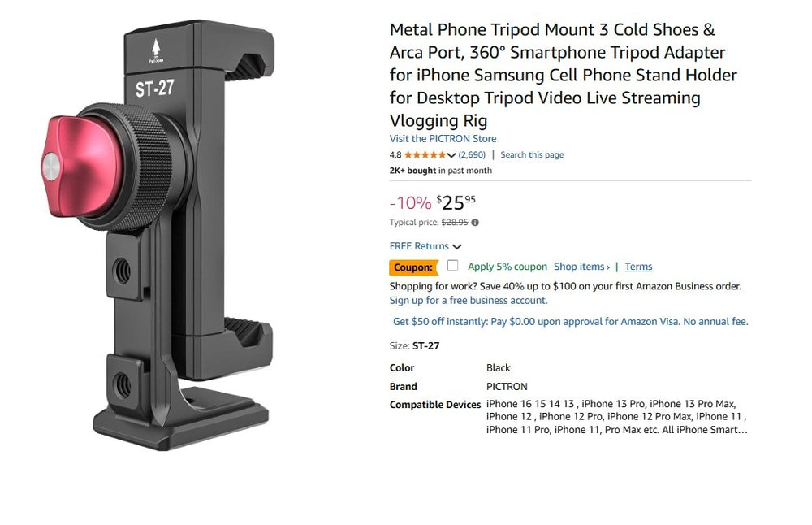Image resolution: width=812 pixels, height=525 pixels.
Task: Click the $25.95 price
Action: 455,202
